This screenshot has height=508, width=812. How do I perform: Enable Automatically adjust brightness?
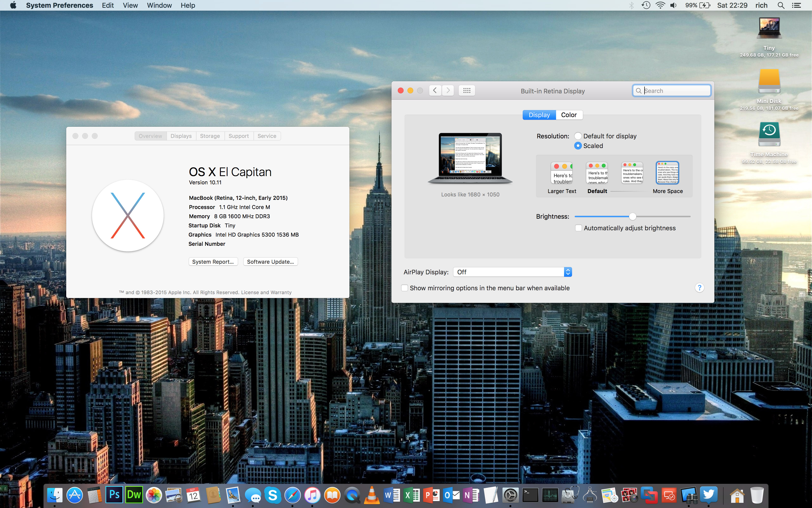579,228
